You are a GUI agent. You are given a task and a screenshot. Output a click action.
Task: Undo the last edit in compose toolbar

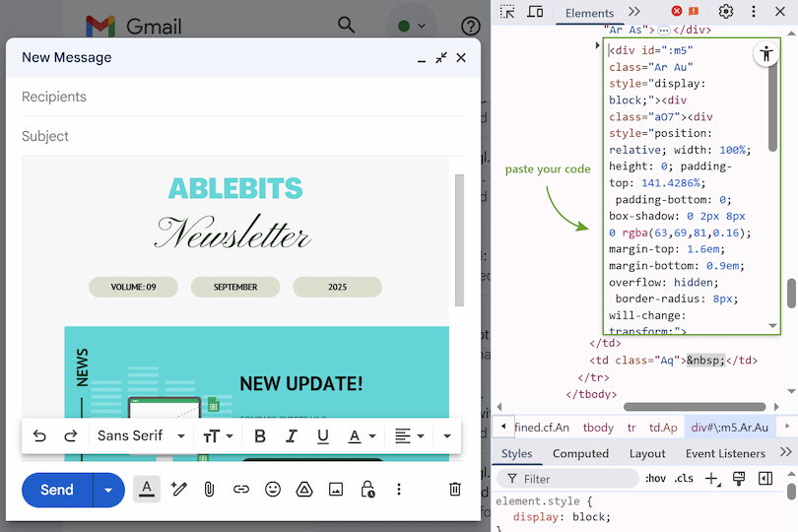pyautogui.click(x=39, y=435)
